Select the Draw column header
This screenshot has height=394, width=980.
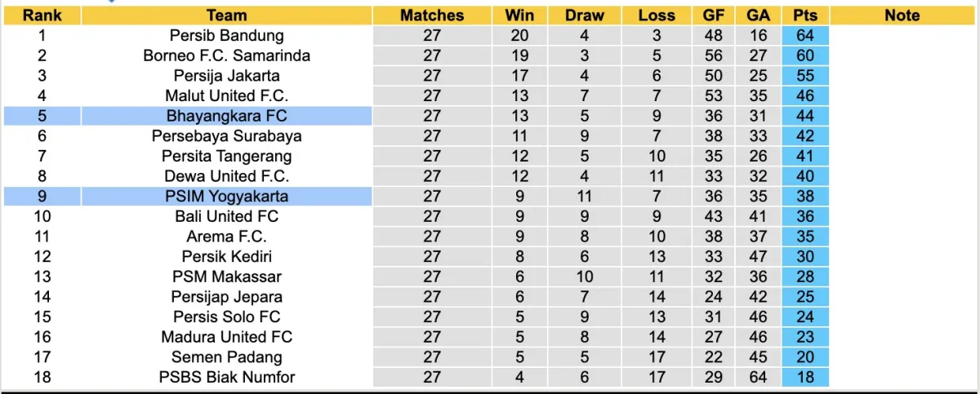pyautogui.click(x=585, y=15)
